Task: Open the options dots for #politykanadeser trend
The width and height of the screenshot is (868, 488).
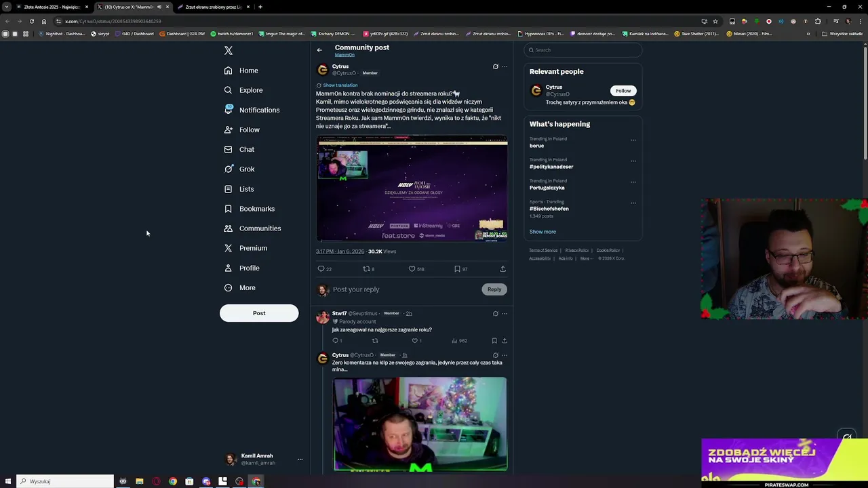Action: pos(633,161)
